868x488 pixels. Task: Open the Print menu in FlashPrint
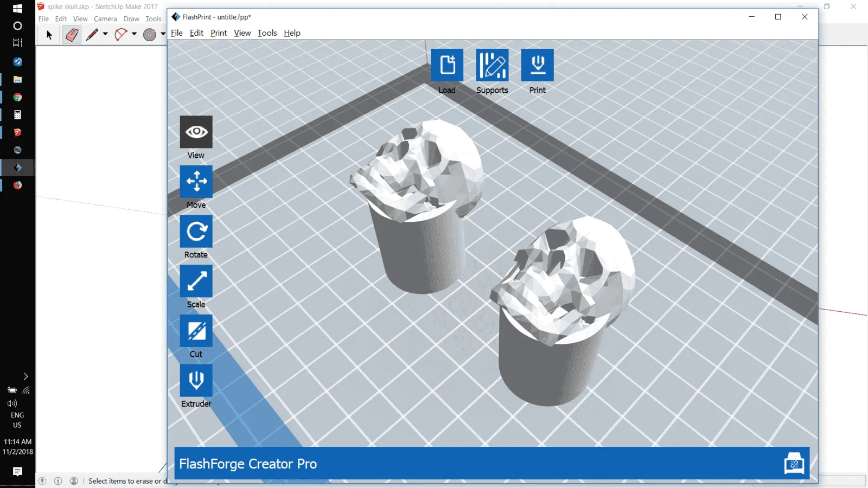click(219, 33)
